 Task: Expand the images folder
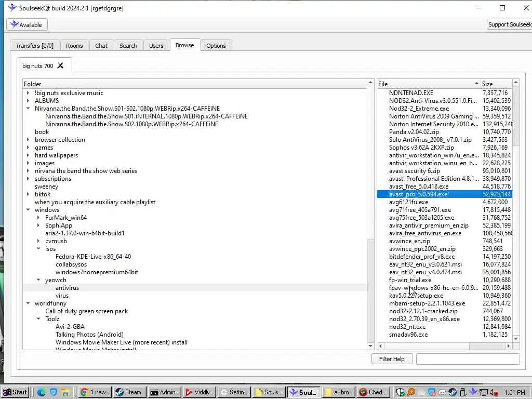(28, 163)
